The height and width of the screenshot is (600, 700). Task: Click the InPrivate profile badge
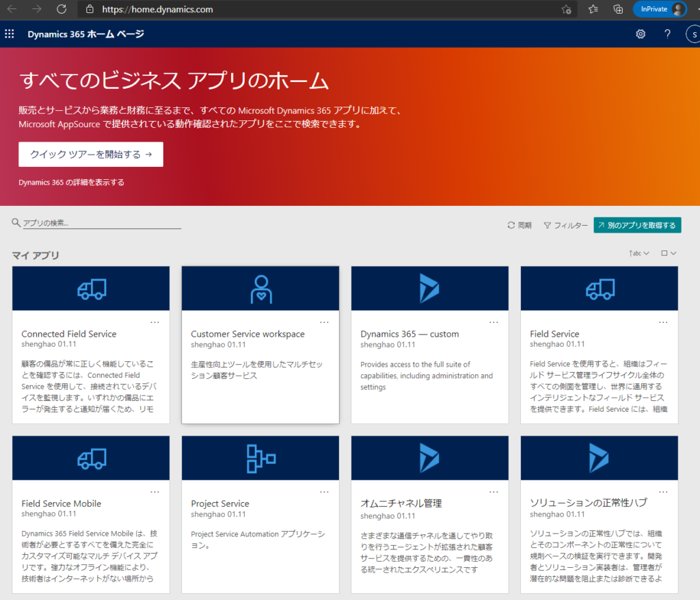point(660,9)
